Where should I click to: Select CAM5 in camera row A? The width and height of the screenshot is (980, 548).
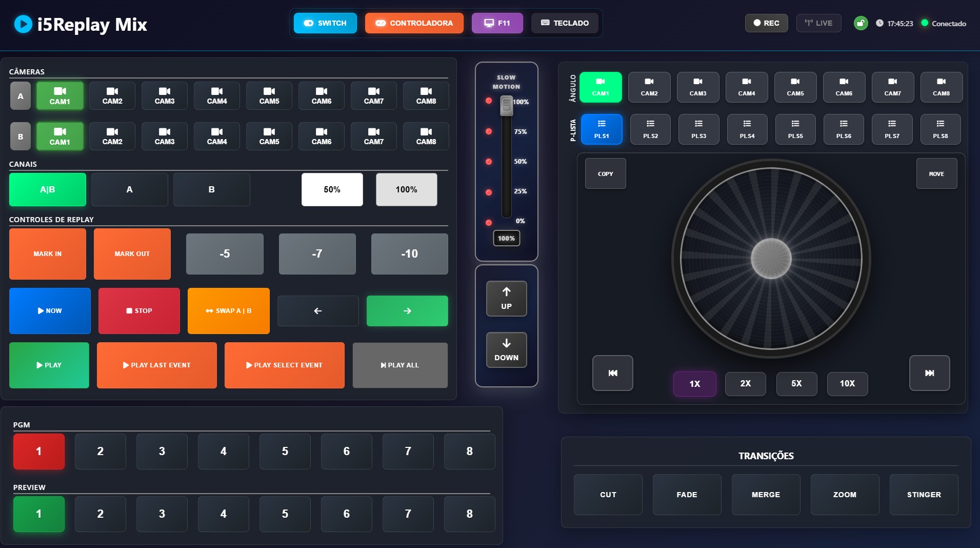coord(269,96)
